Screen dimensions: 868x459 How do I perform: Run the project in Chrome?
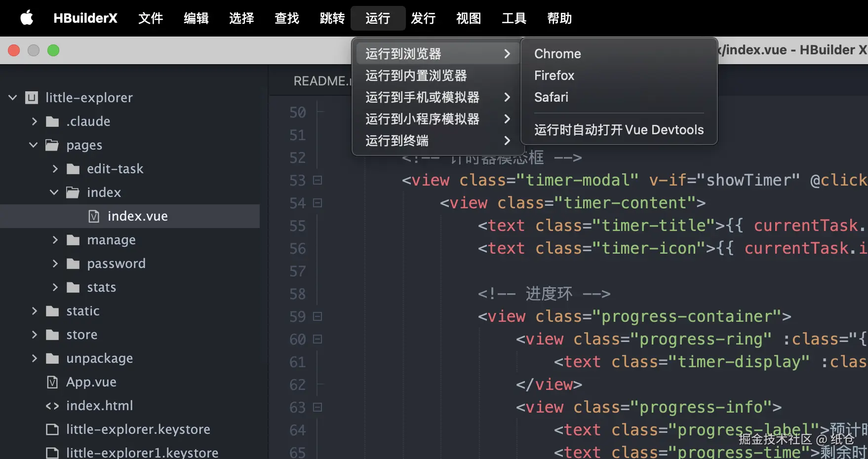point(619,53)
